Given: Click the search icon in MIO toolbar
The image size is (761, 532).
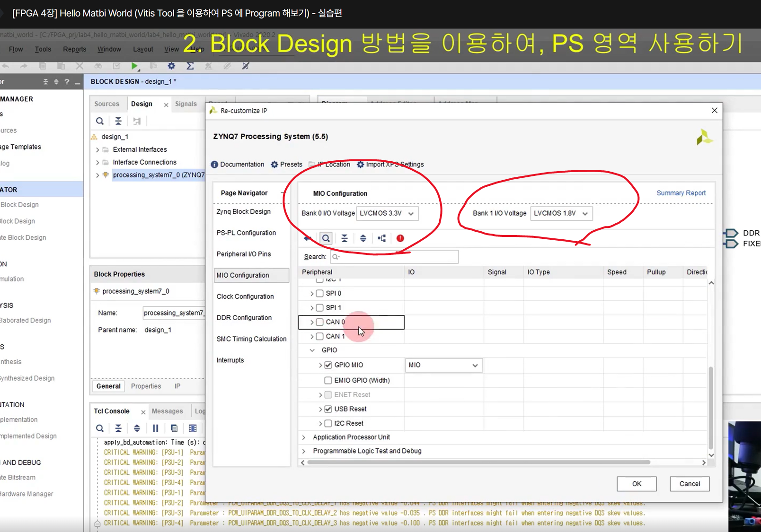Looking at the screenshot, I should [326, 238].
